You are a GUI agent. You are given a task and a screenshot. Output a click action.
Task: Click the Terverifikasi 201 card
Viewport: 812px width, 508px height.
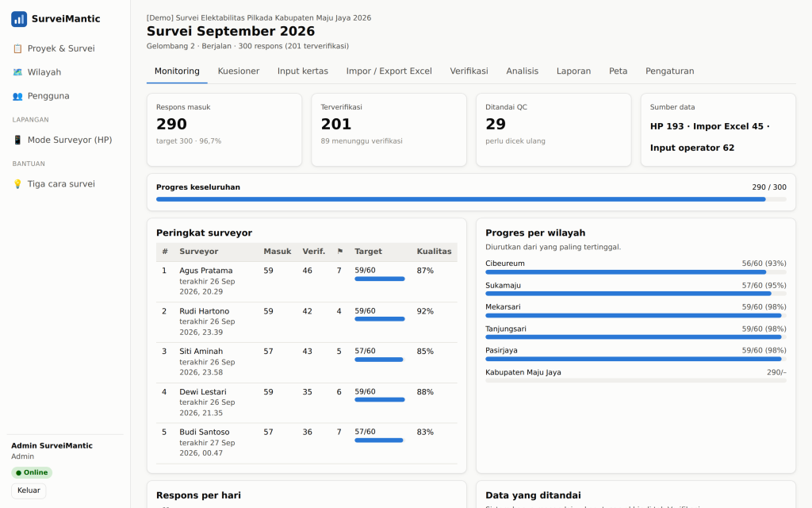(389, 130)
